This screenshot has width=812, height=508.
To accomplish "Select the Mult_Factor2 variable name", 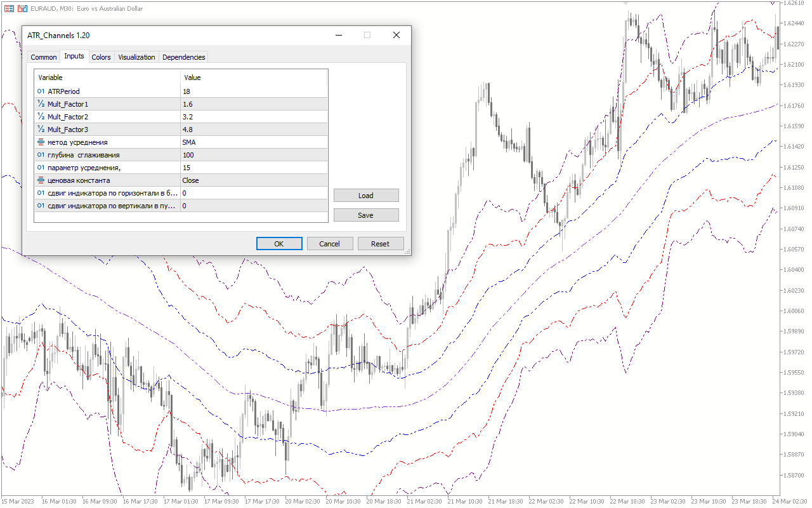I will coord(68,117).
